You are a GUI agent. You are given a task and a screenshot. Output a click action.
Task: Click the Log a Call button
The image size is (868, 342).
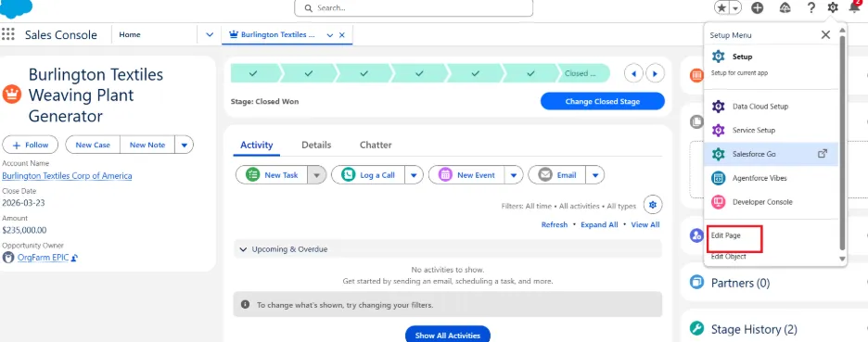click(x=368, y=175)
